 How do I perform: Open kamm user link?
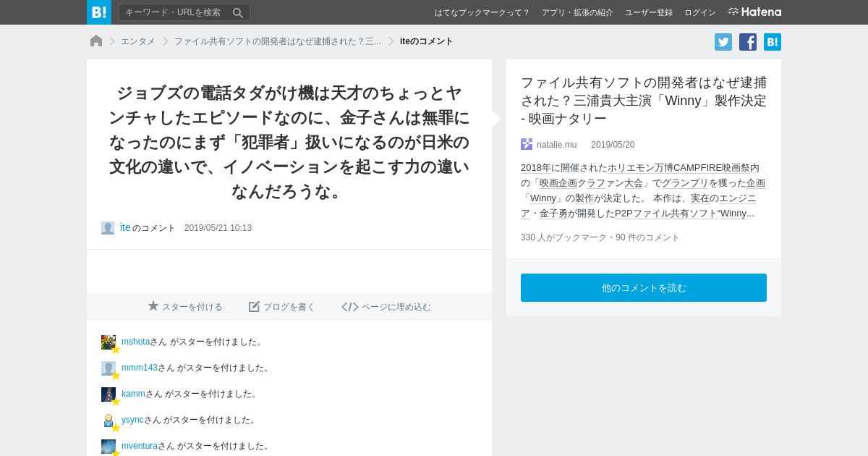tap(133, 394)
